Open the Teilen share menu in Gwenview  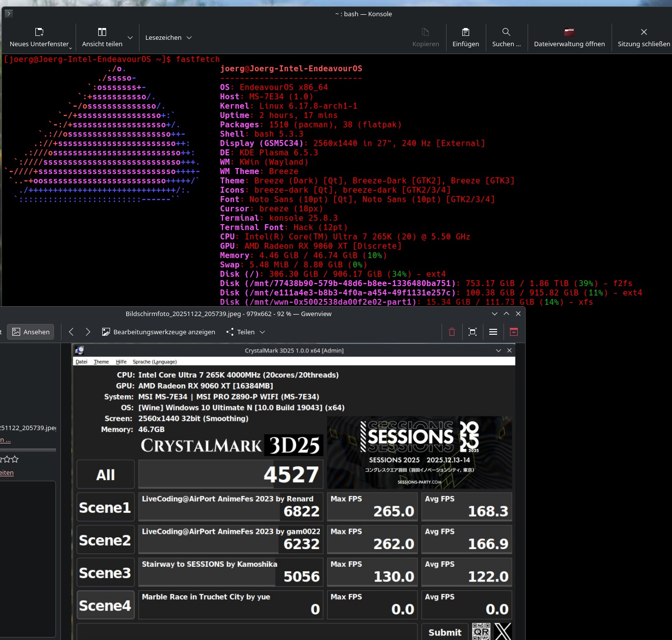246,332
